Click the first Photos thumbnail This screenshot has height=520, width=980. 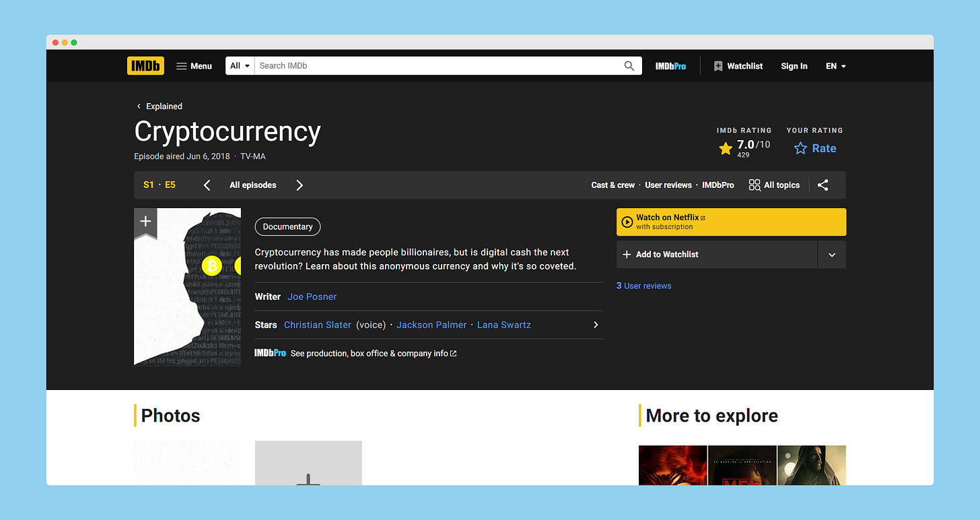[188, 463]
